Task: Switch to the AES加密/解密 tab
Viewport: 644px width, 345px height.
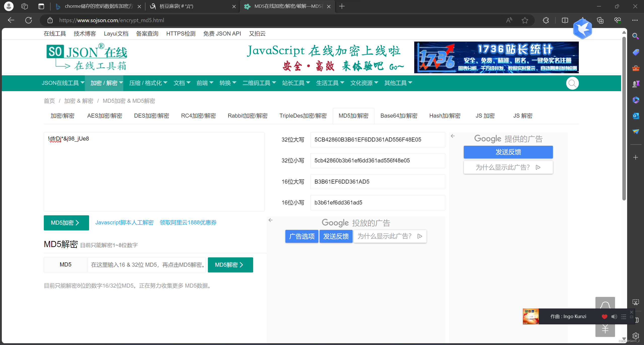Action: [104, 116]
